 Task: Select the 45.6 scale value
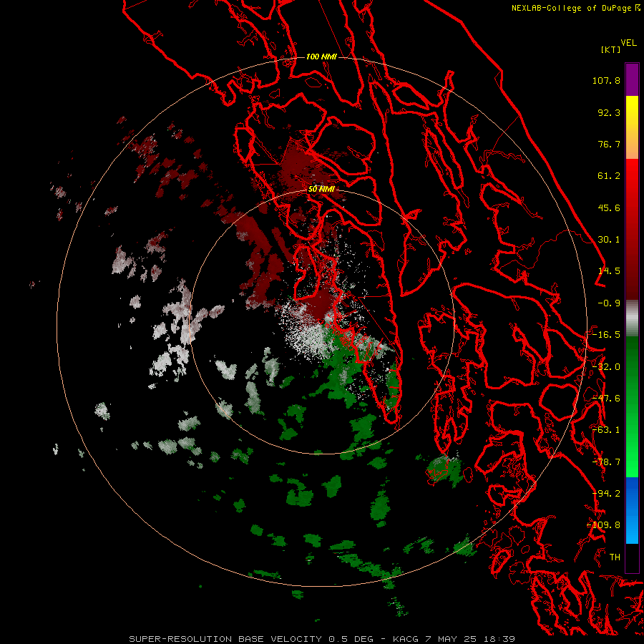609,208
